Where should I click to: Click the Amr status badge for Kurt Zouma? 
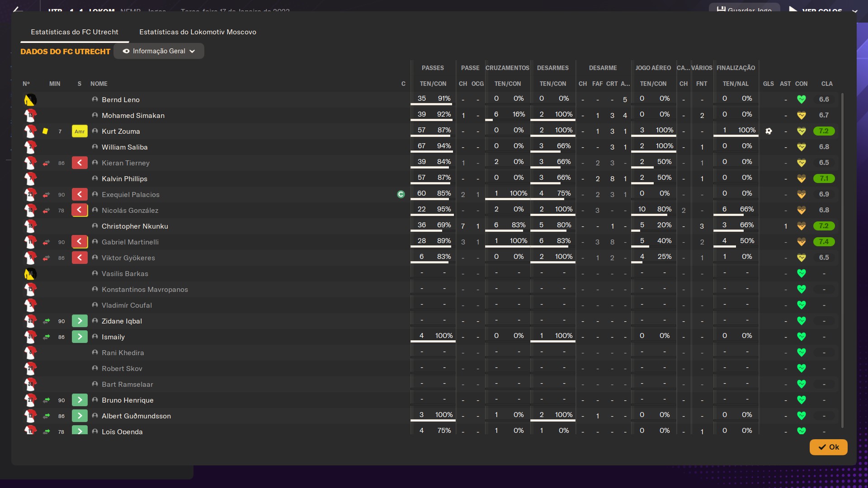80,131
